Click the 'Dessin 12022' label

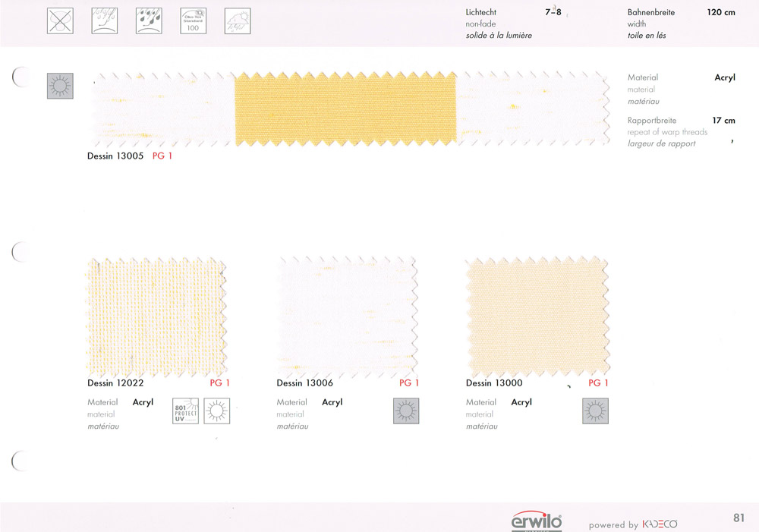tap(115, 383)
